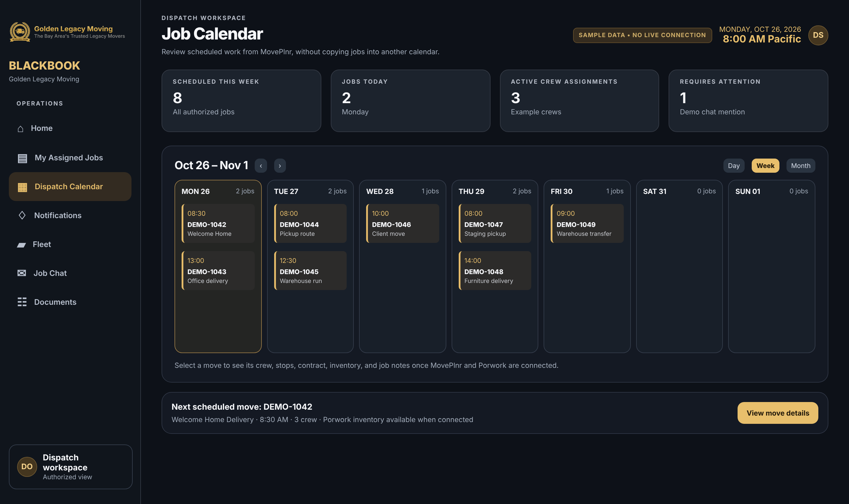The height and width of the screenshot is (504, 849).
Task: Click the Documents icon in sidebar
Action: click(22, 302)
